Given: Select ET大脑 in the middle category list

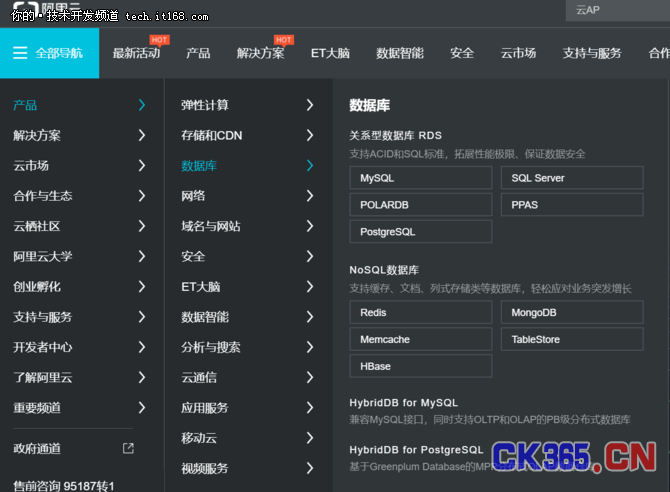Looking at the screenshot, I should point(200,286).
